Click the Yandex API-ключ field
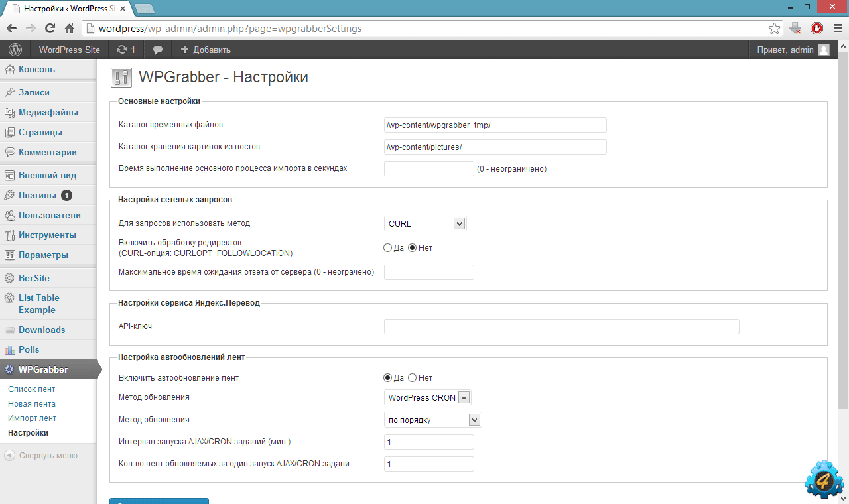849x504 pixels. coord(562,326)
